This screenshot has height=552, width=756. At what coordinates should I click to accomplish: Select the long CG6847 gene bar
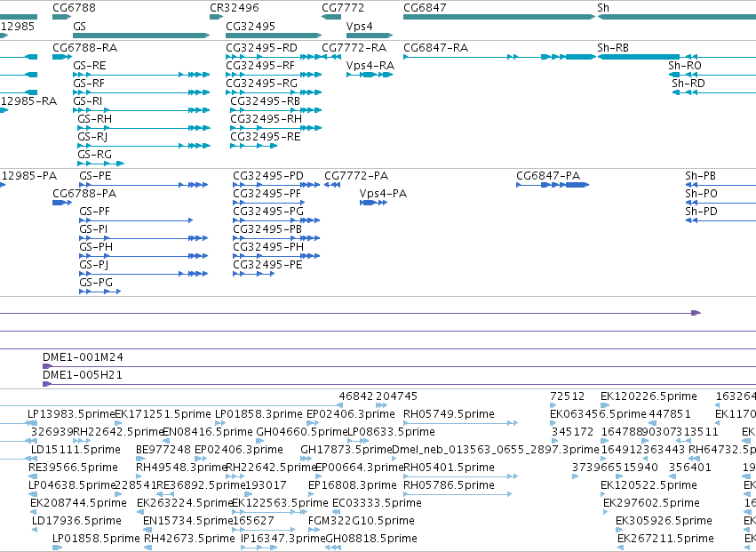tap(499, 17)
